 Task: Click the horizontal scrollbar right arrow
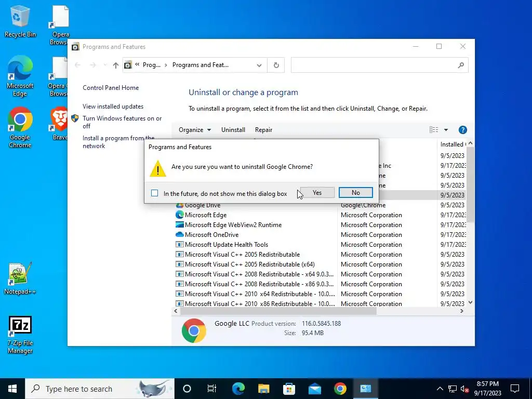click(462, 311)
